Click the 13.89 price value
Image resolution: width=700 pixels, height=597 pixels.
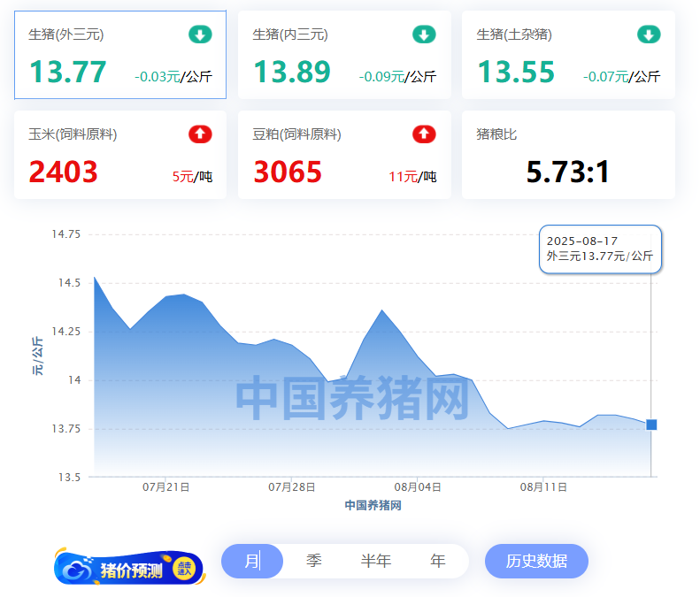coord(292,72)
